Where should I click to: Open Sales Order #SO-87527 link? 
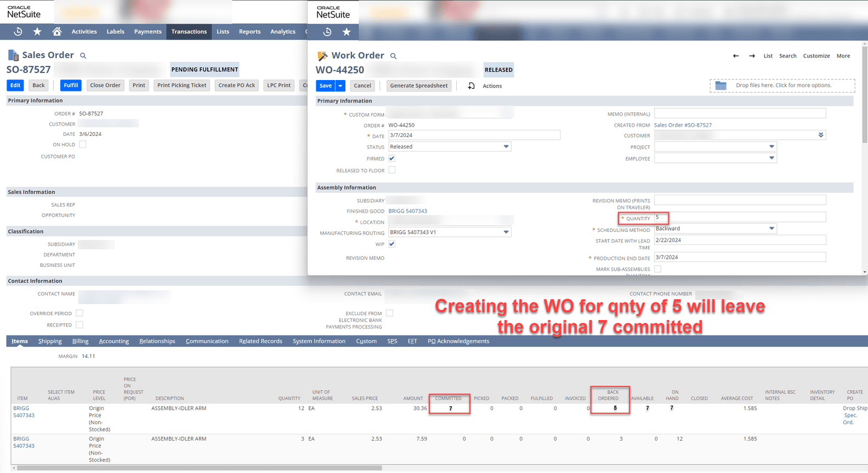[x=683, y=125]
